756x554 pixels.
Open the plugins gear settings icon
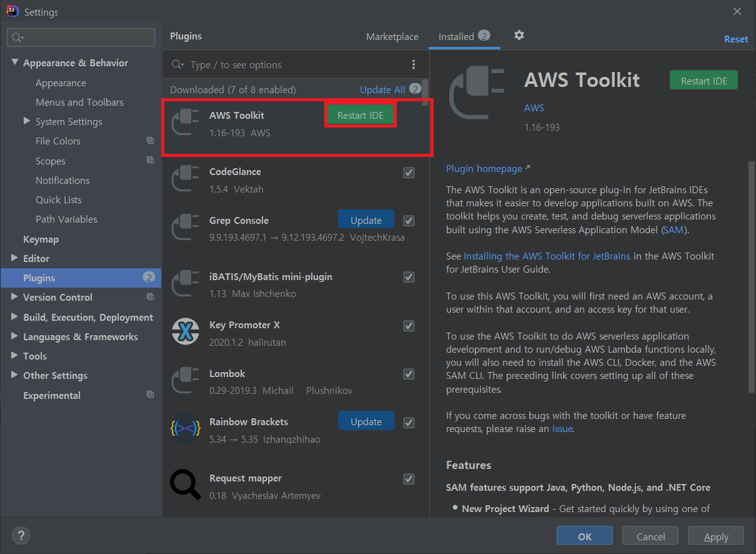pyautogui.click(x=519, y=35)
